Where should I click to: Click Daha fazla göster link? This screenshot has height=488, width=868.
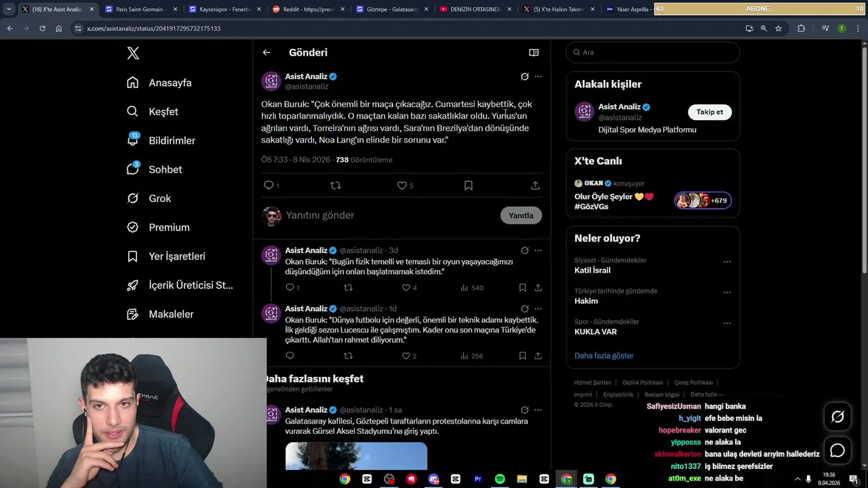click(x=604, y=356)
